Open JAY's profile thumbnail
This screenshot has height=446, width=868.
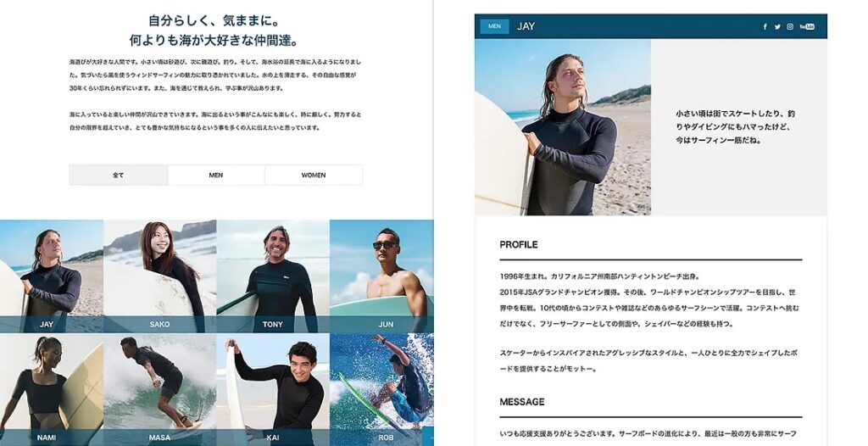[x=52, y=276]
